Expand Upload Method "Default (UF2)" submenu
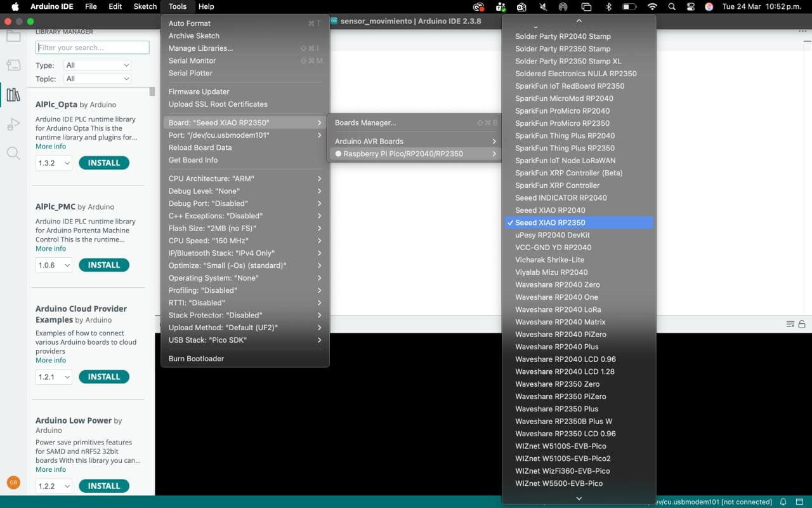This screenshot has width=812, height=508. [245, 328]
